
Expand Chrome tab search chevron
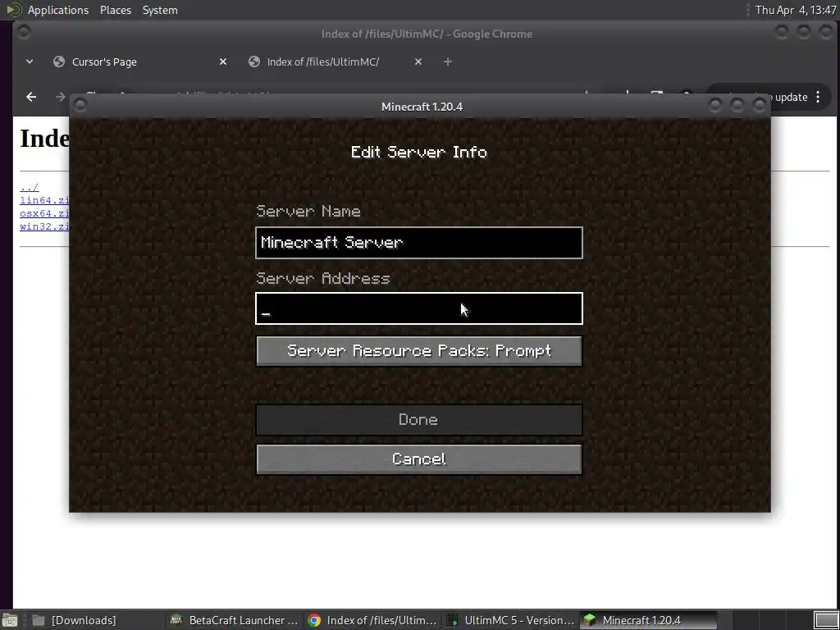(x=30, y=62)
